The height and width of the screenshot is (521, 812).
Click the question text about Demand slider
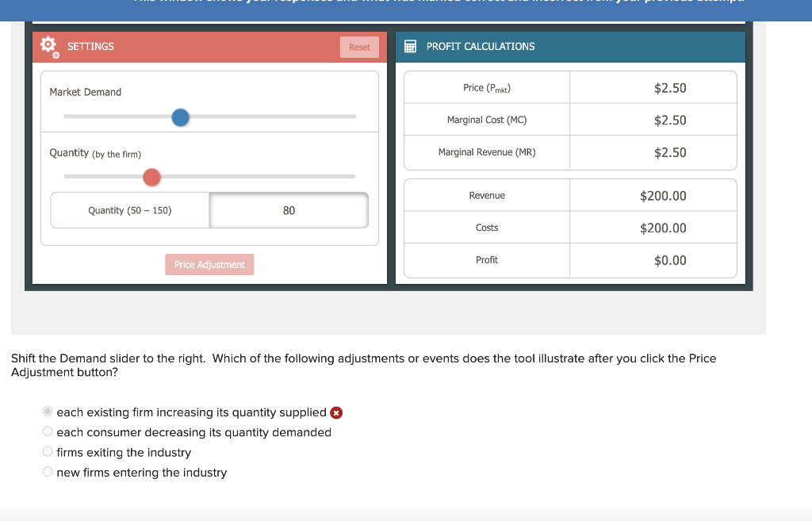[x=363, y=365]
